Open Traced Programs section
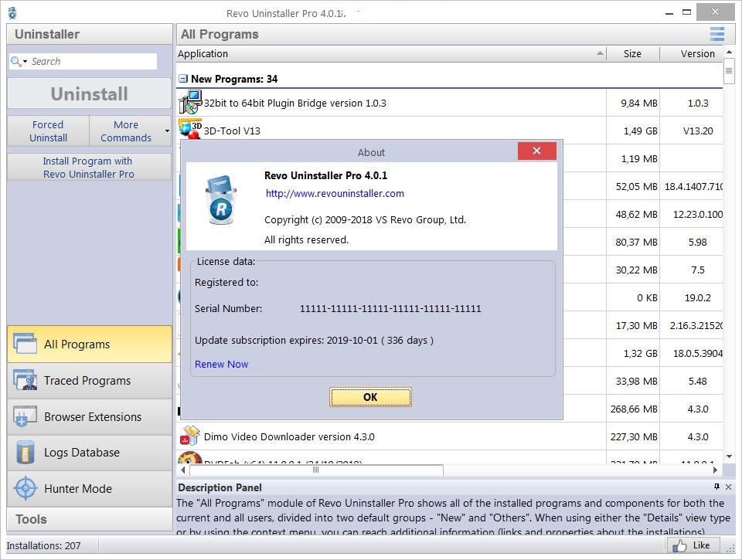The height and width of the screenshot is (560, 742). (90, 381)
